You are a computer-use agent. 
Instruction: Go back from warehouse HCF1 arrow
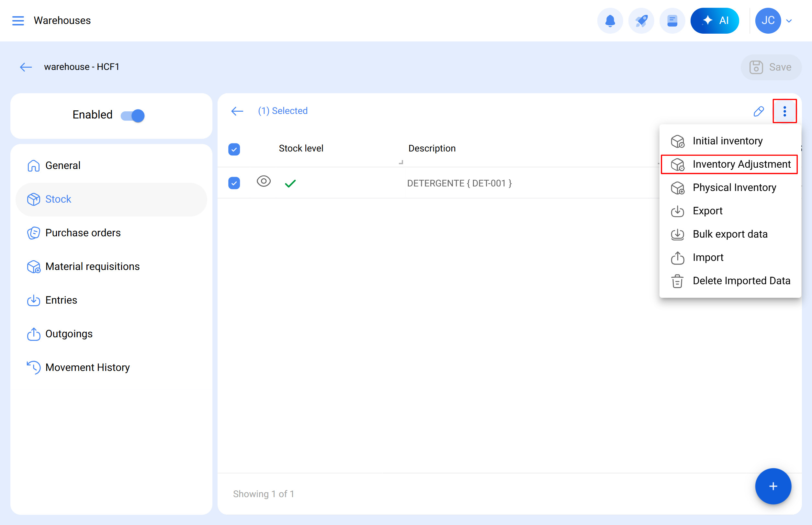[x=26, y=67]
